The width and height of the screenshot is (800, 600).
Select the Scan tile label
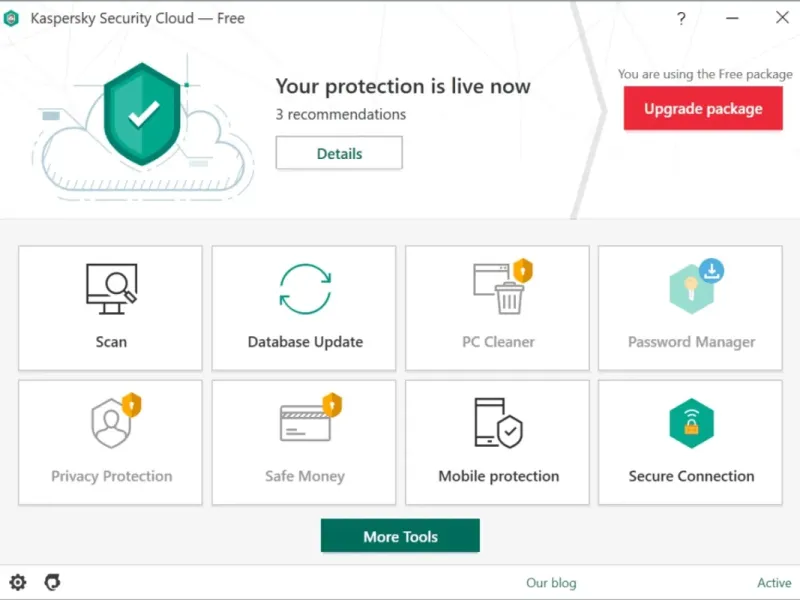(x=111, y=342)
